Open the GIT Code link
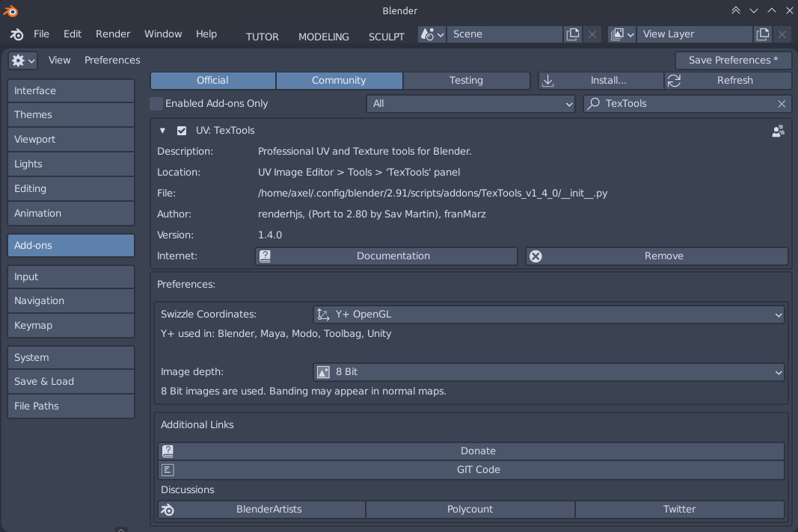The image size is (798, 532). pos(470,469)
